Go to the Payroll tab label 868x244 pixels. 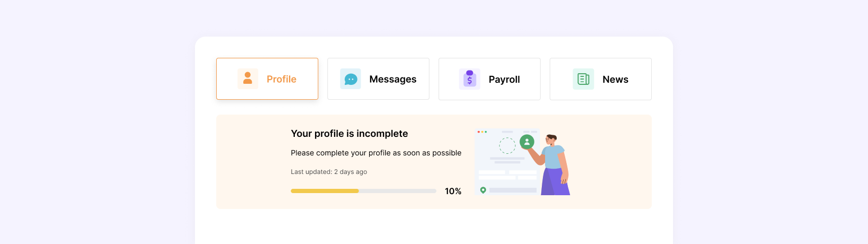(x=504, y=79)
